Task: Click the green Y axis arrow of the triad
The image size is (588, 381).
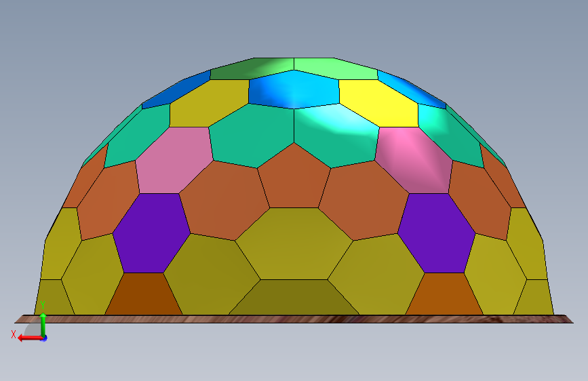Action: (43, 324)
